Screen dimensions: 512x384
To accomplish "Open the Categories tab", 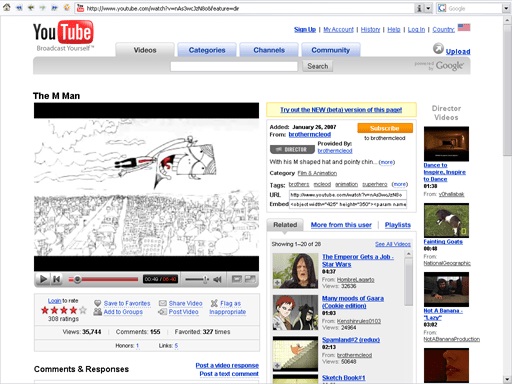I will 207,50.
